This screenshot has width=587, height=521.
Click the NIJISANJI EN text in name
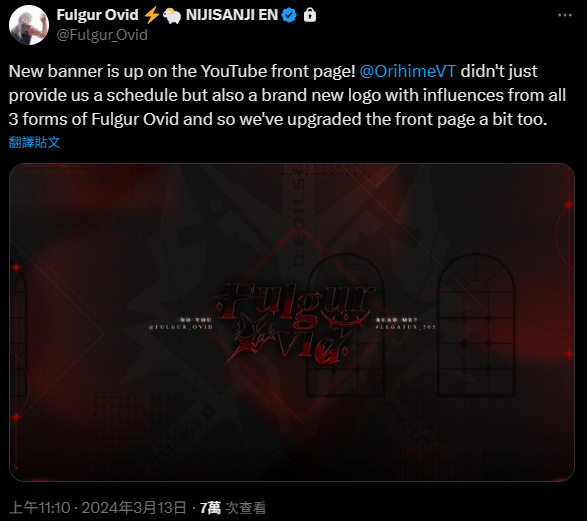tap(232, 15)
